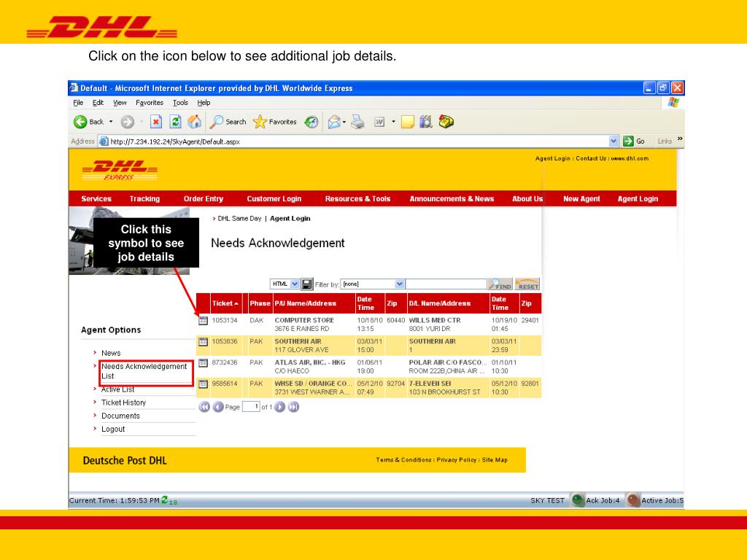Image resolution: width=747 pixels, height=560 pixels.
Task: Click the page number input field
Action: (x=251, y=407)
